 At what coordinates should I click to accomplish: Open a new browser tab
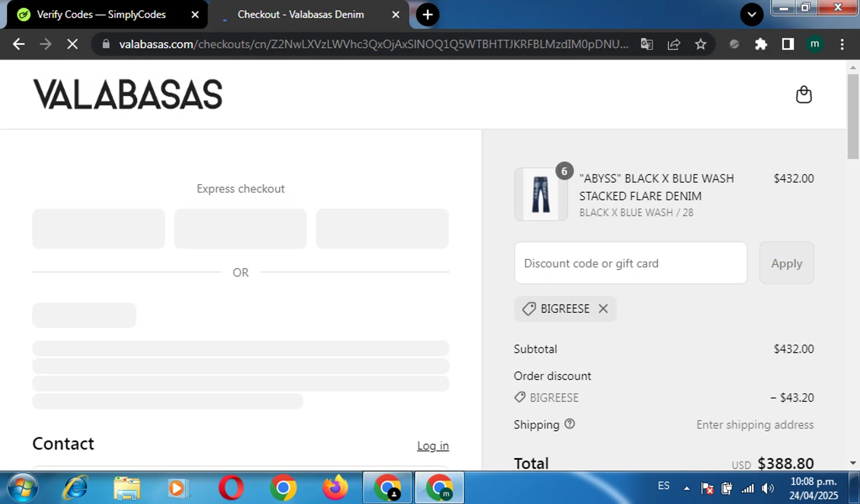[x=428, y=14]
